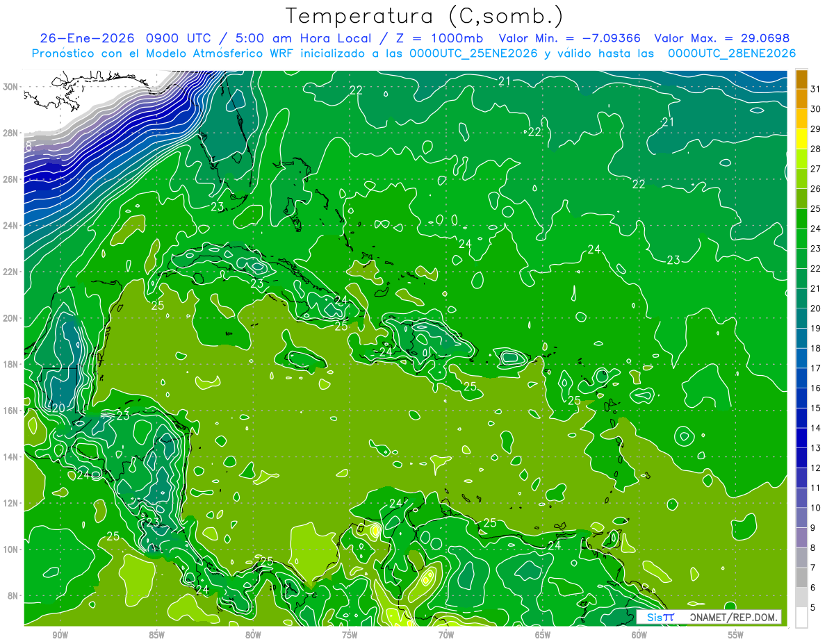Pick the white legend swatch below 5
The width and height of the screenshot is (834, 644).
coord(801,618)
